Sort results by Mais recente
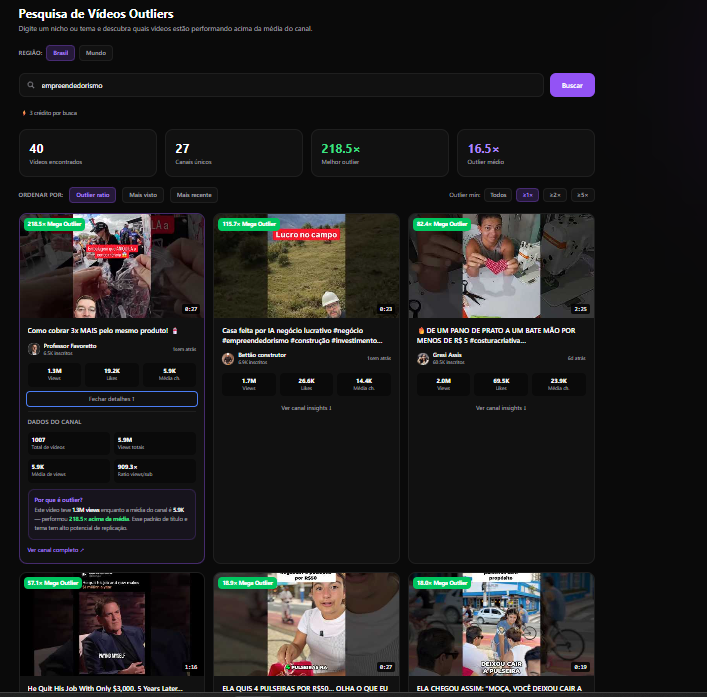Screen dimensions: 707x697 point(194,195)
